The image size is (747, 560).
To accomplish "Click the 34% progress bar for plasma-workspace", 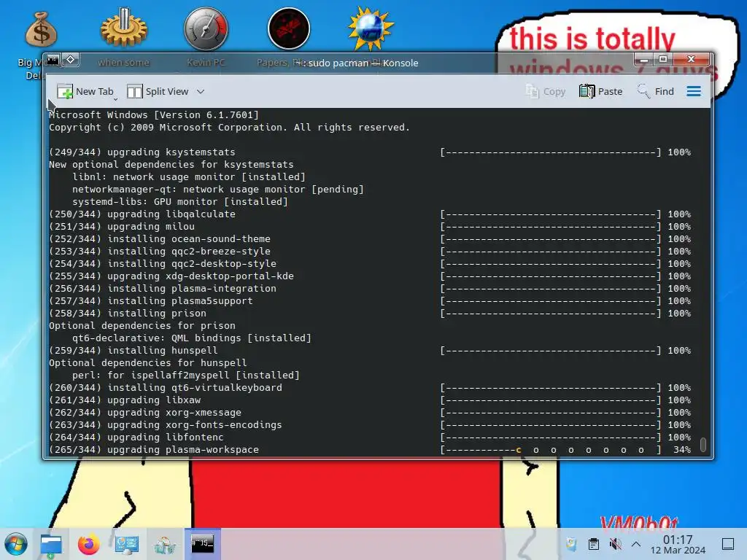I will pos(551,449).
